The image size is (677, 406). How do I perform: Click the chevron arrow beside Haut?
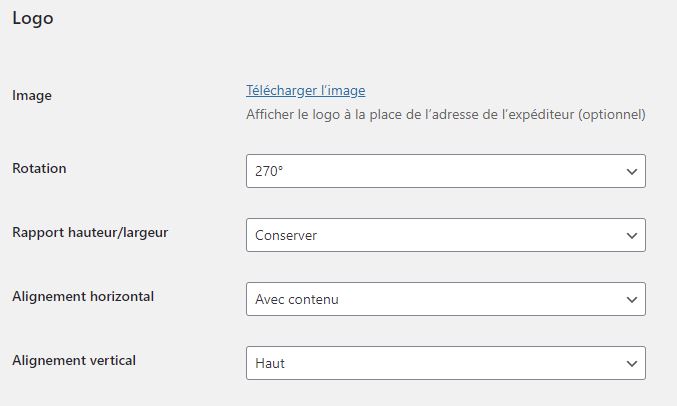click(631, 363)
